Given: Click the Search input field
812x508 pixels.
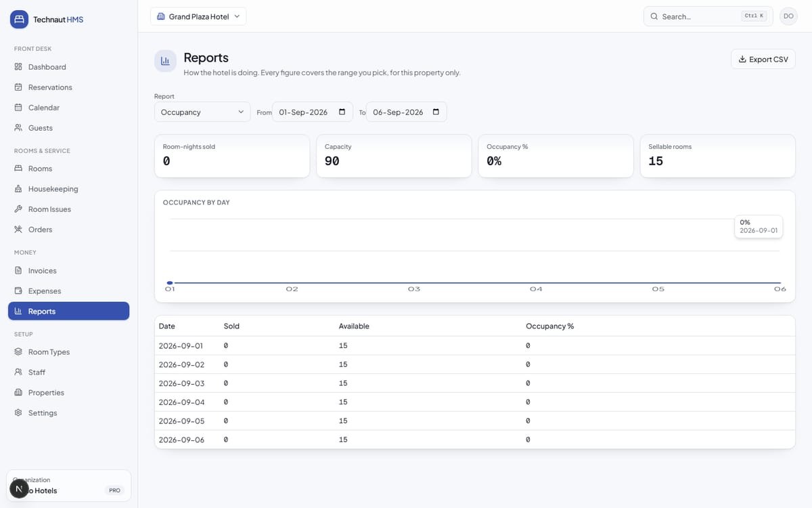Looking at the screenshot, I should click(x=708, y=16).
